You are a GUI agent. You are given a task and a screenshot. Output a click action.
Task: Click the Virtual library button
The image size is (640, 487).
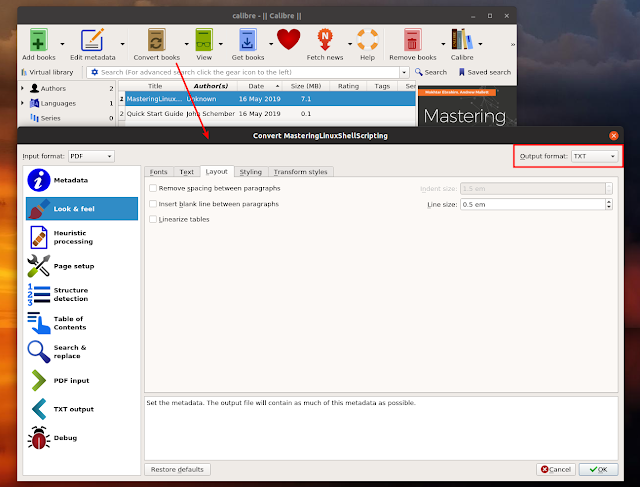[47, 72]
